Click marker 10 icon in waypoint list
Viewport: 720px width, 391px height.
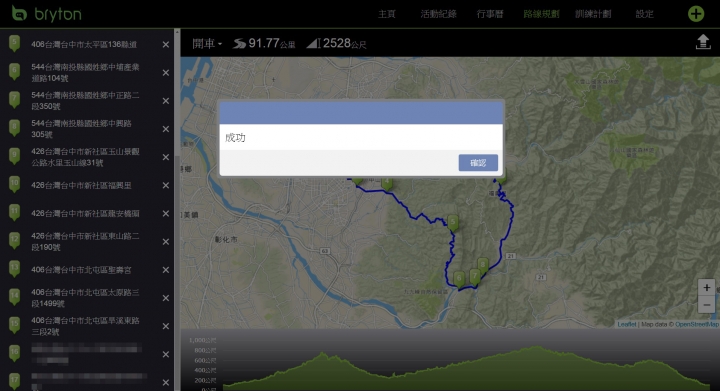point(15,184)
